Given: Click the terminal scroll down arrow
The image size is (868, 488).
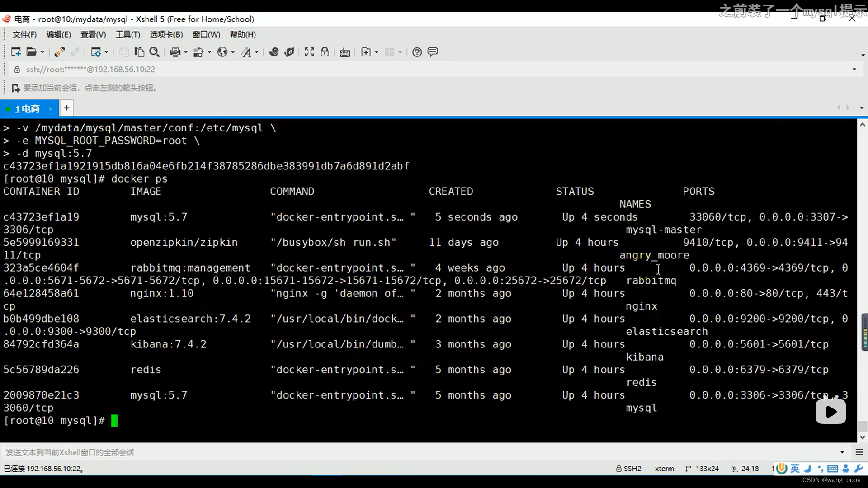Looking at the screenshot, I should [862, 437].
